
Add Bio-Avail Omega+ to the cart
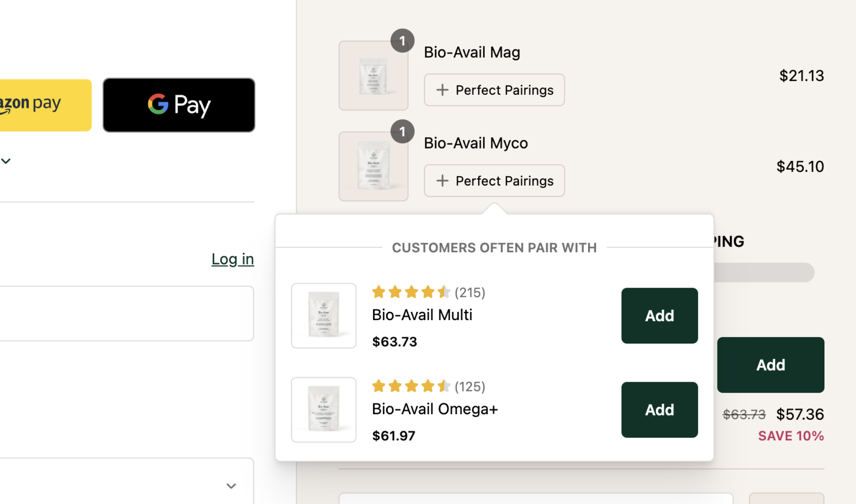[659, 410]
